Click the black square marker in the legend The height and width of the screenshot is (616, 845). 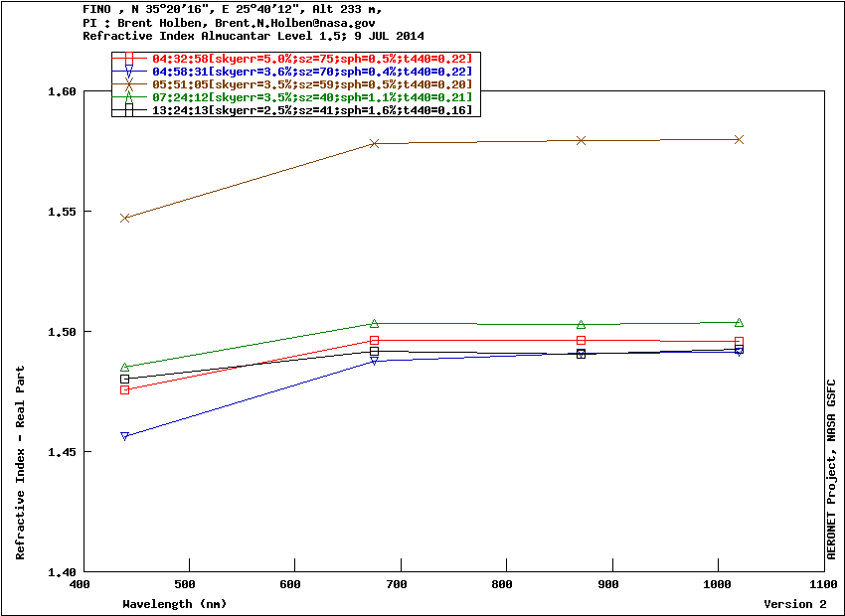point(129,110)
